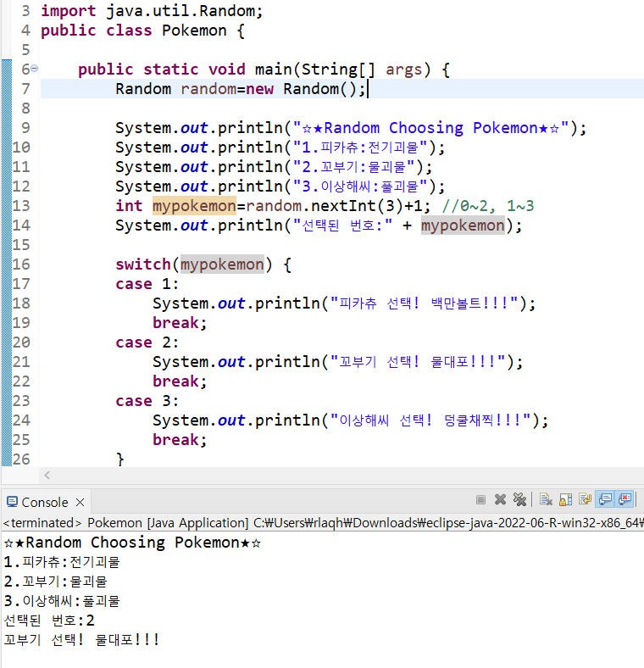
Task: Toggle Scroll Lock padlock icon in Console
Action: pyautogui.click(x=566, y=499)
